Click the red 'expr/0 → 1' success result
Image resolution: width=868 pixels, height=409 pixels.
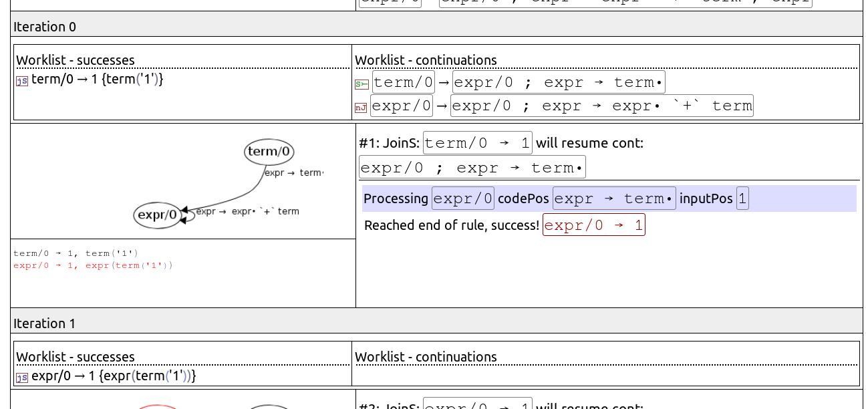(593, 225)
